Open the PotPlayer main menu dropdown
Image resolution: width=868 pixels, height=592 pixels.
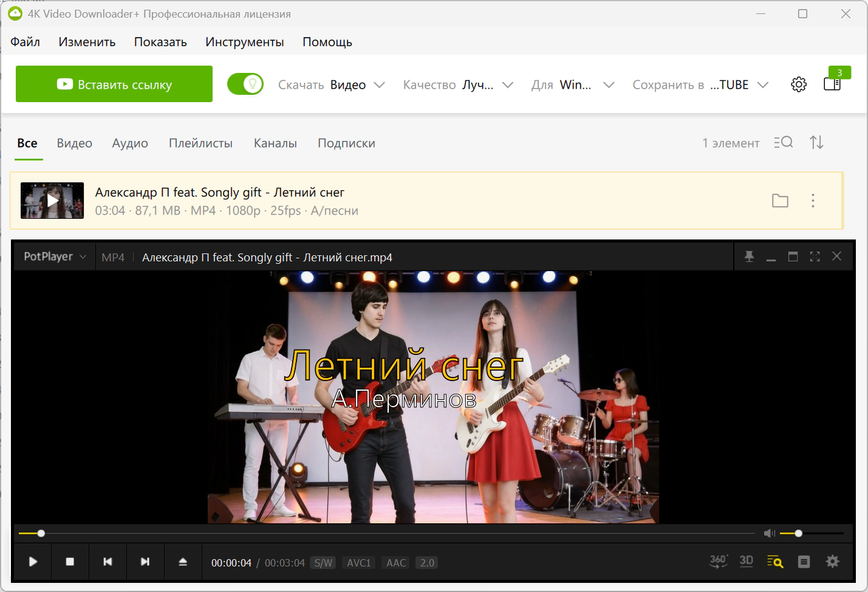[x=55, y=256]
